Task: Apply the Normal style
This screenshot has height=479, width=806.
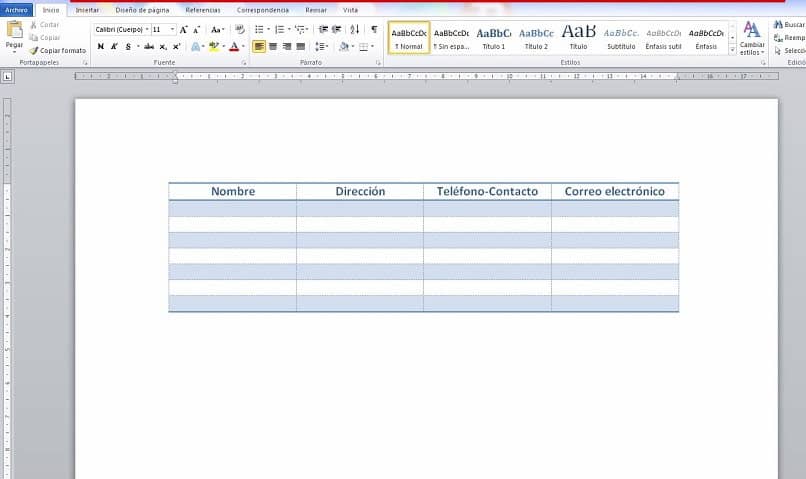Action: [409, 38]
